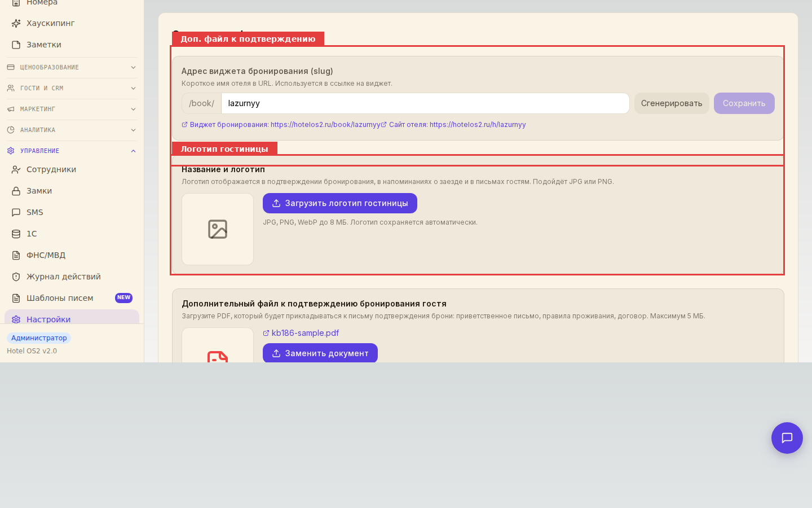Click the Сотрудники person icon
This screenshot has width=812, height=508.
tap(16, 169)
